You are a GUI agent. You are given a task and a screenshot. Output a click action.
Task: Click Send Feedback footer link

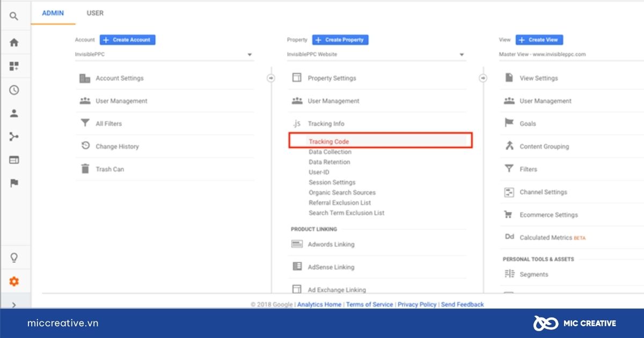pos(463,304)
